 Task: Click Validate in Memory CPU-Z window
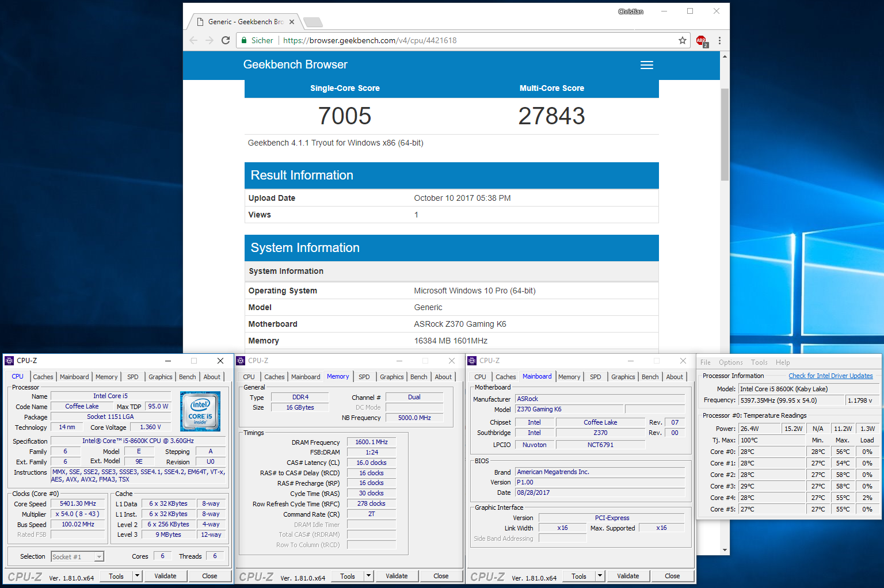tap(397, 576)
